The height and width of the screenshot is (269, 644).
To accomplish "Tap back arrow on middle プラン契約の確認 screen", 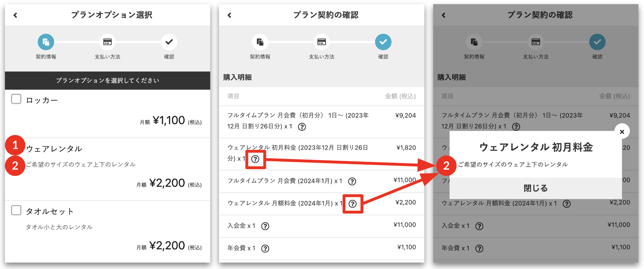I will pyautogui.click(x=230, y=15).
